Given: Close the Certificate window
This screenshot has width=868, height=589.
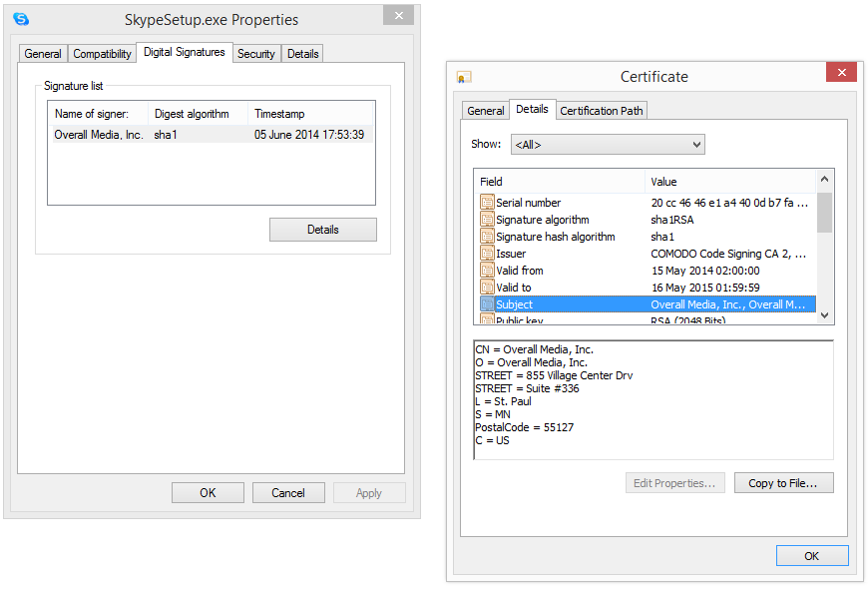Looking at the screenshot, I should tap(841, 72).
